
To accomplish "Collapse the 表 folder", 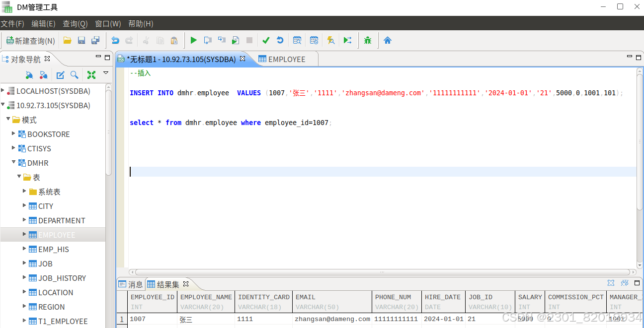I will [x=19, y=177].
